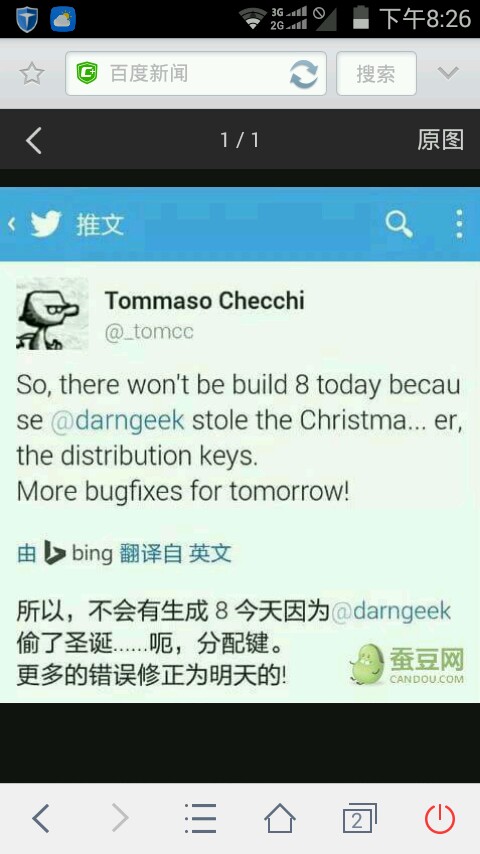Open the @_tomcc profile handle
The image size is (480, 854).
(149, 332)
